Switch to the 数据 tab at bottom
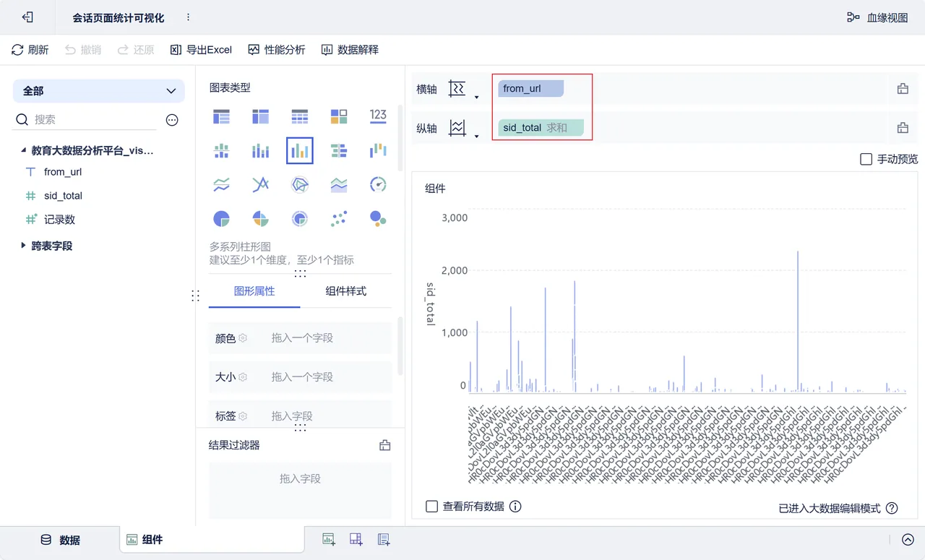The width and height of the screenshot is (925, 560). pyautogui.click(x=60, y=540)
